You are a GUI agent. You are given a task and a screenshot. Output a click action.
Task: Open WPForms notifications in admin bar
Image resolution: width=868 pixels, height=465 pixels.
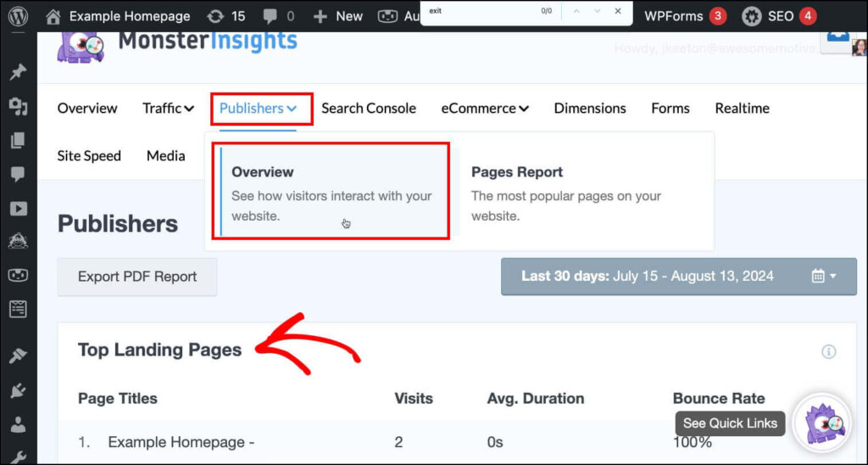pos(685,16)
